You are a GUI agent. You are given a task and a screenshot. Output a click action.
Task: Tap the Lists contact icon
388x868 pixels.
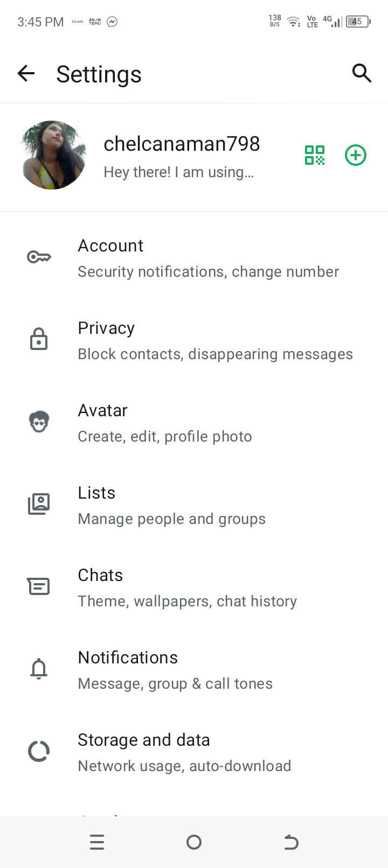point(39,505)
